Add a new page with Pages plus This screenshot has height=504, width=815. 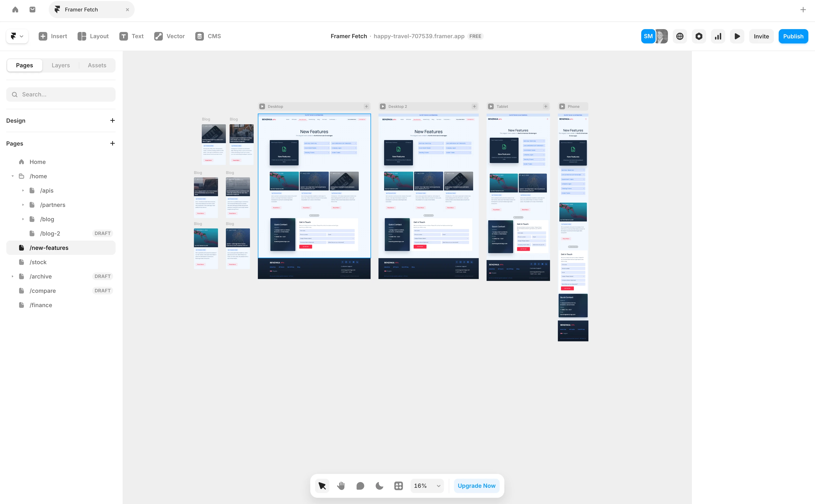(x=112, y=143)
